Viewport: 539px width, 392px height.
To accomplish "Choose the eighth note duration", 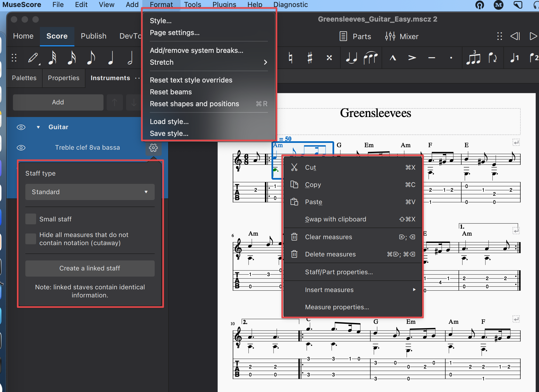I will coord(91,58).
